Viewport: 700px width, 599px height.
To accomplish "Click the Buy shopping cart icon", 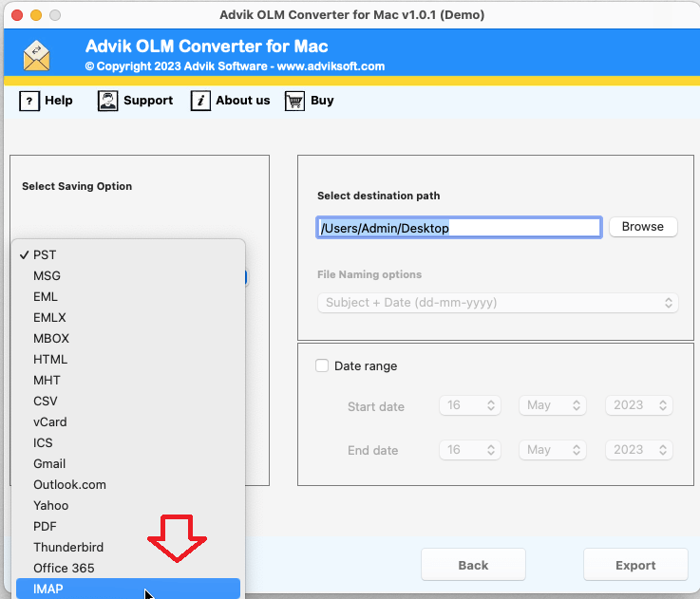I will tap(294, 101).
